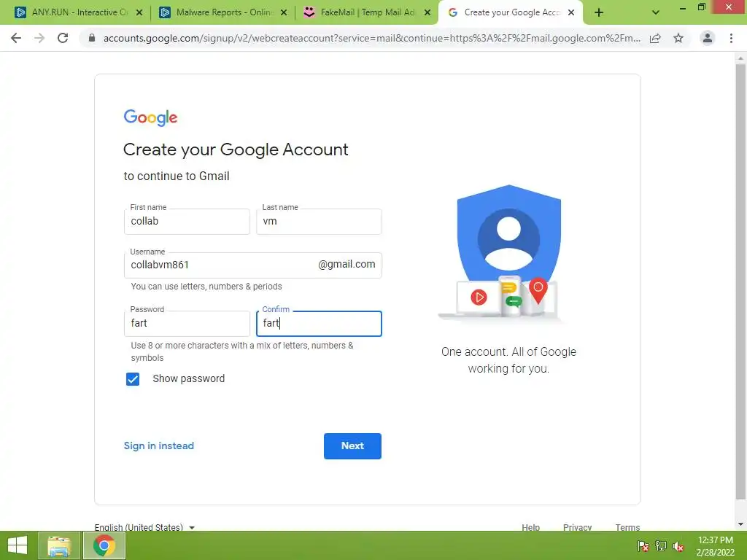This screenshot has height=560, width=747.
Task: Go back using the browser back arrow
Action: (16, 38)
